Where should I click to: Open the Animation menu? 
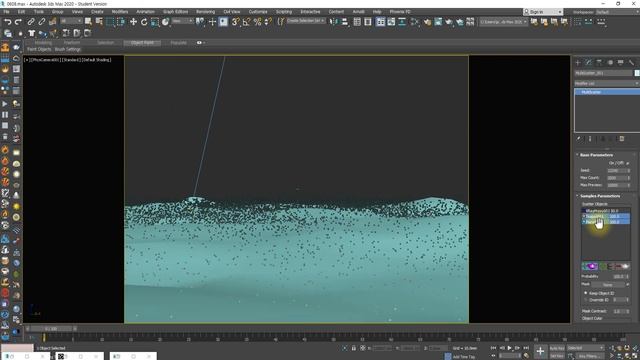point(145,12)
